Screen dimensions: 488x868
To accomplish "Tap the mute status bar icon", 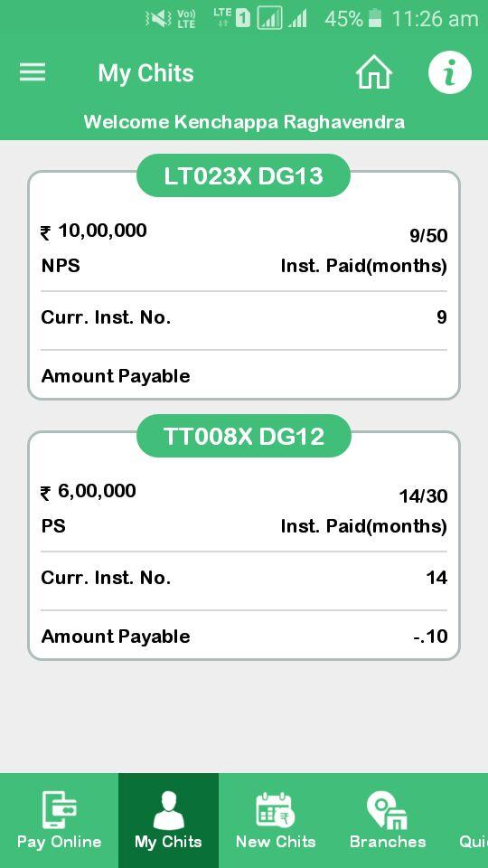I will [158, 19].
